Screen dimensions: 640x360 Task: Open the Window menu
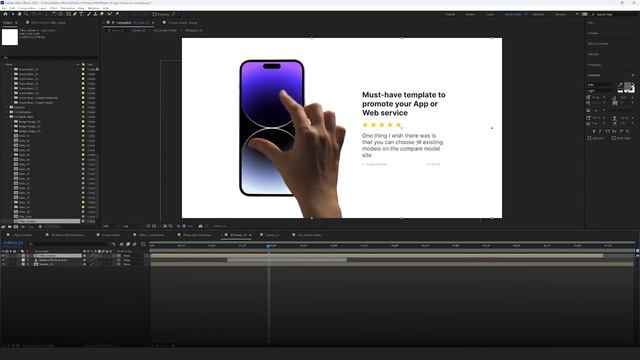[93, 8]
